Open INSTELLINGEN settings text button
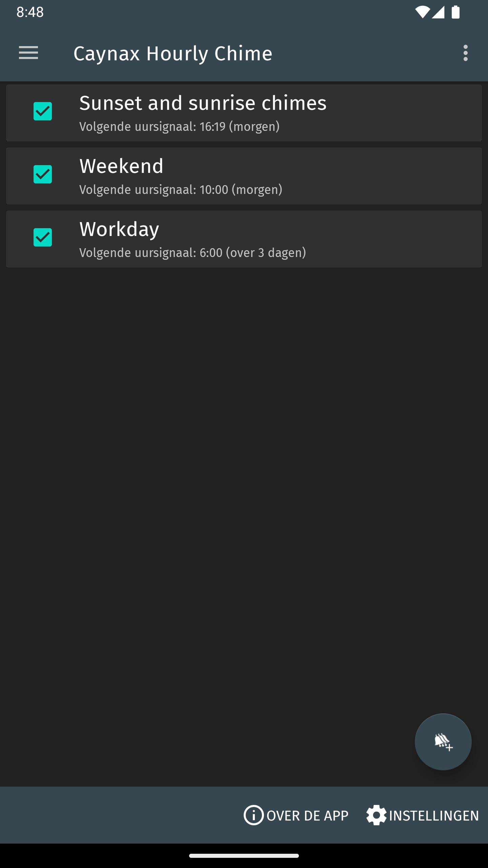This screenshot has height=868, width=488. coord(434,816)
